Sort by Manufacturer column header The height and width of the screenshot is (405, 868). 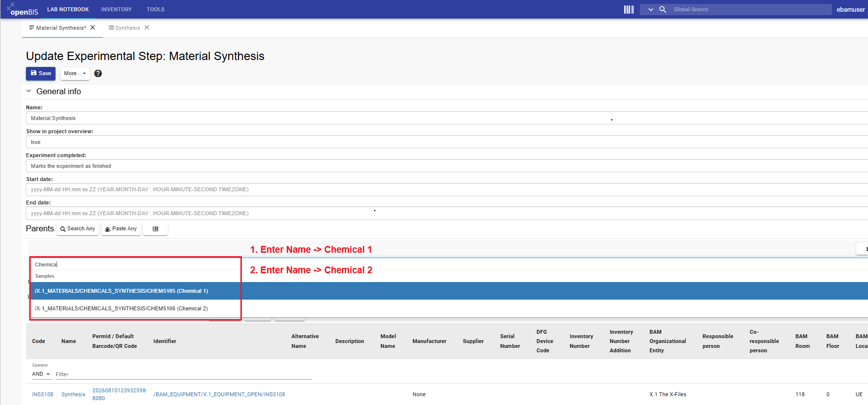(x=429, y=341)
